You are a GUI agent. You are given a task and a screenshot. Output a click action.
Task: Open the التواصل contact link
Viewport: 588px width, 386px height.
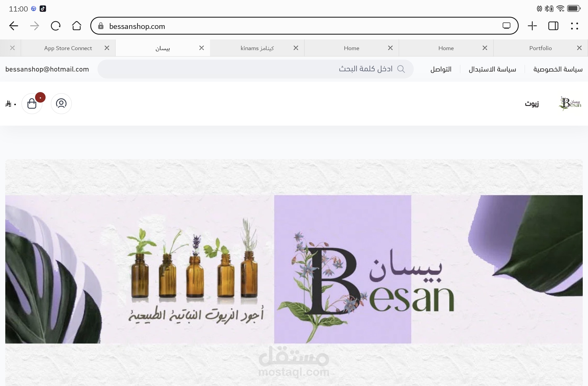[441, 69]
